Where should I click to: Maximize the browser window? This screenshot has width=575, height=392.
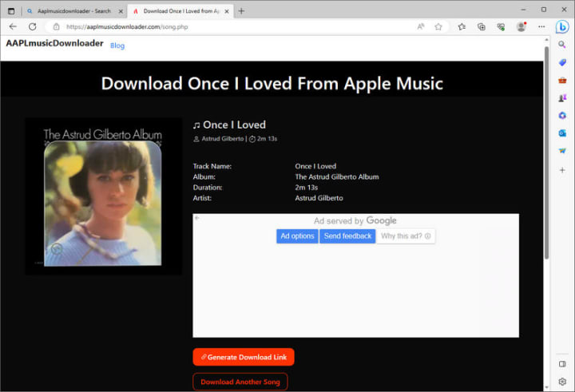[x=544, y=10]
